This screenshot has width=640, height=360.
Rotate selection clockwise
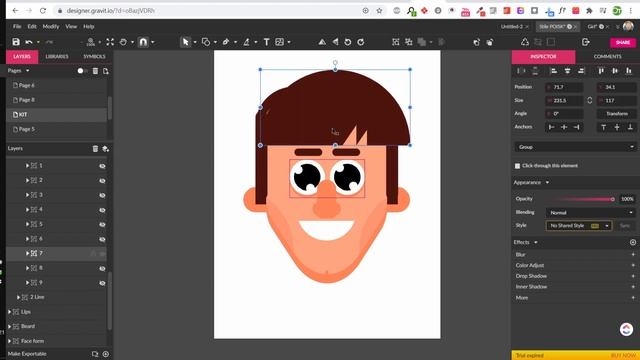coord(361,42)
